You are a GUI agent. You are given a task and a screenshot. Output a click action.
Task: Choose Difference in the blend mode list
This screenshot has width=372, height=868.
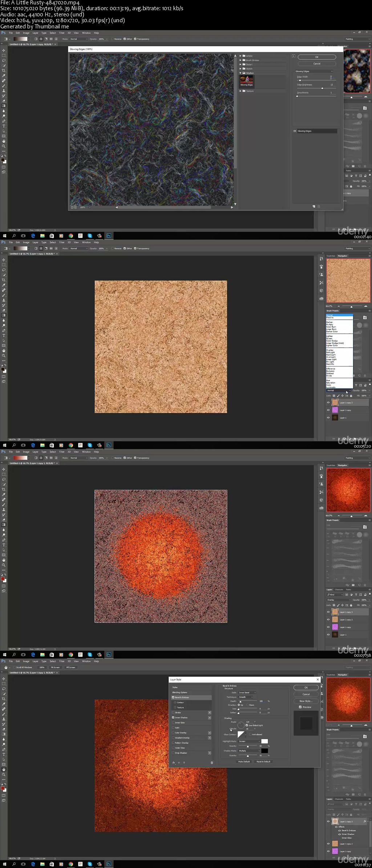(x=330, y=368)
